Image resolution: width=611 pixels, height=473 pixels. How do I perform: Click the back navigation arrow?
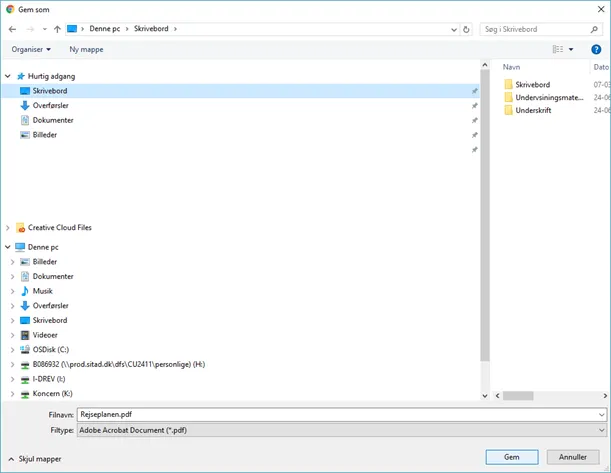(12, 29)
